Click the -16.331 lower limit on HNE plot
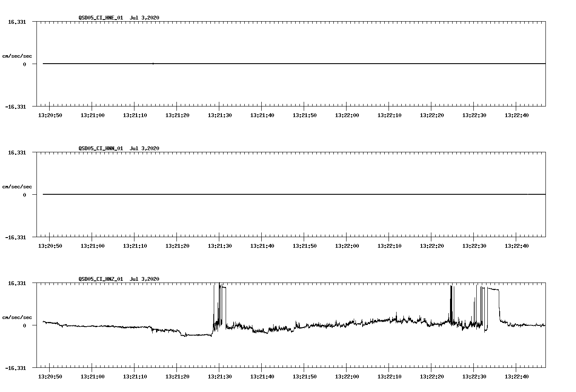 pyautogui.click(x=16, y=107)
